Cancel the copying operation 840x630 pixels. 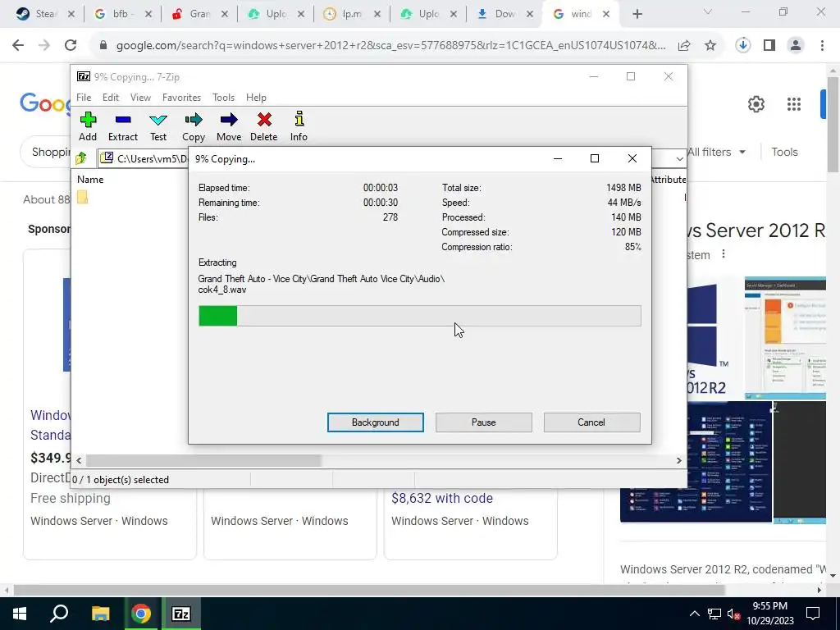(591, 422)
